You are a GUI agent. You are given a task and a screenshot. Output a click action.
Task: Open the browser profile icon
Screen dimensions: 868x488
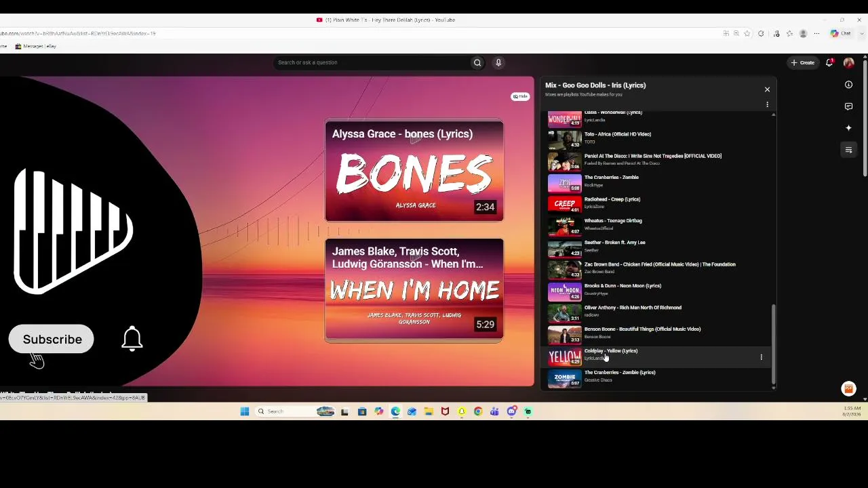803,33
